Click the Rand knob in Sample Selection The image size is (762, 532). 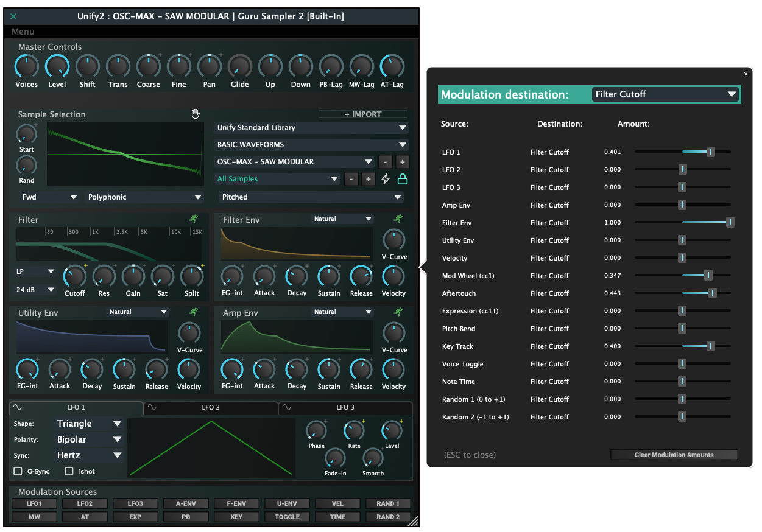26,166
